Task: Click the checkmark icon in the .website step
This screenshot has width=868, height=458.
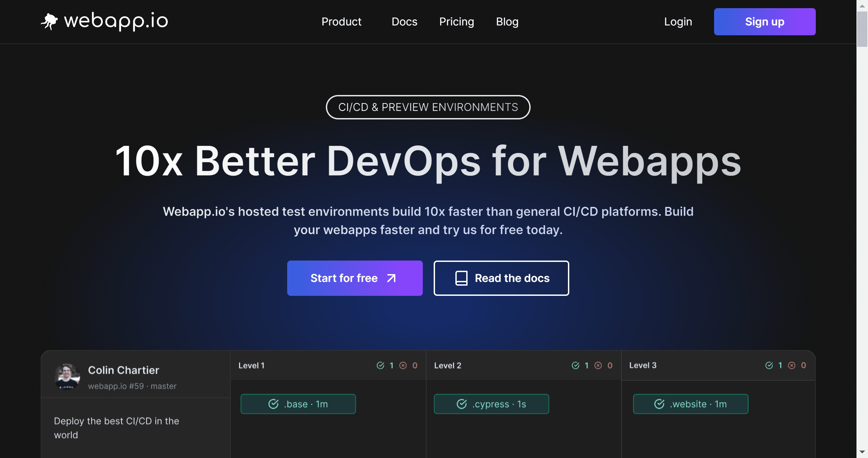Action: coord(659,404)
